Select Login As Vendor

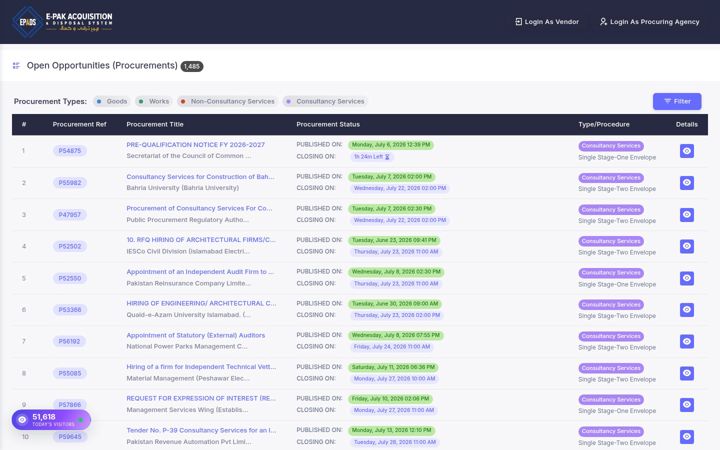click(547, 22)
